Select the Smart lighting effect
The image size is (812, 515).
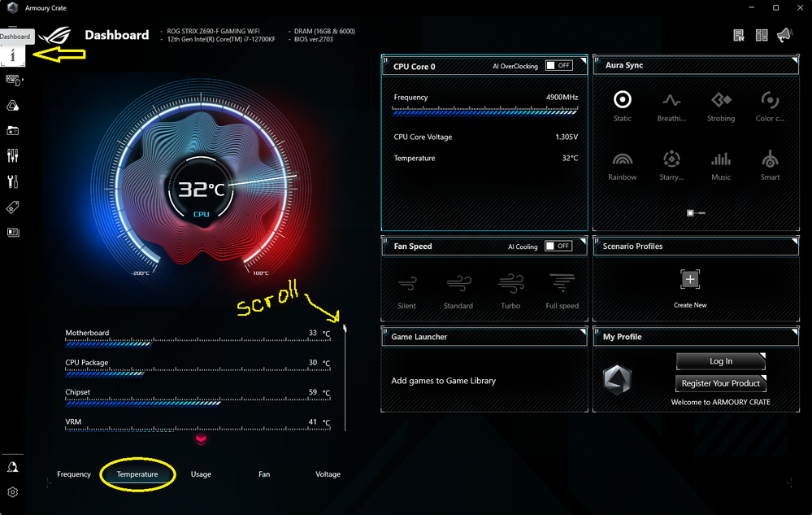(770, 166)
